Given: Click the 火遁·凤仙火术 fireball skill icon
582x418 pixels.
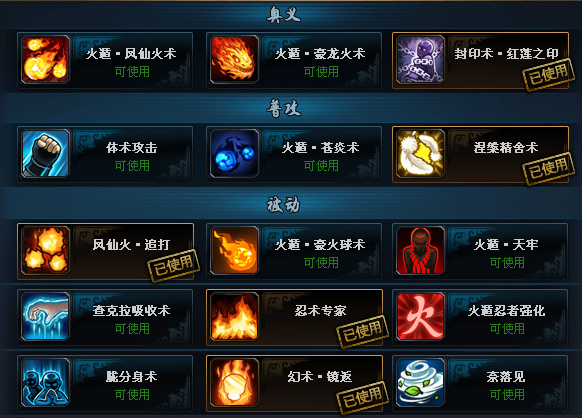Looking at the screenshot, I should pos(45,59).
